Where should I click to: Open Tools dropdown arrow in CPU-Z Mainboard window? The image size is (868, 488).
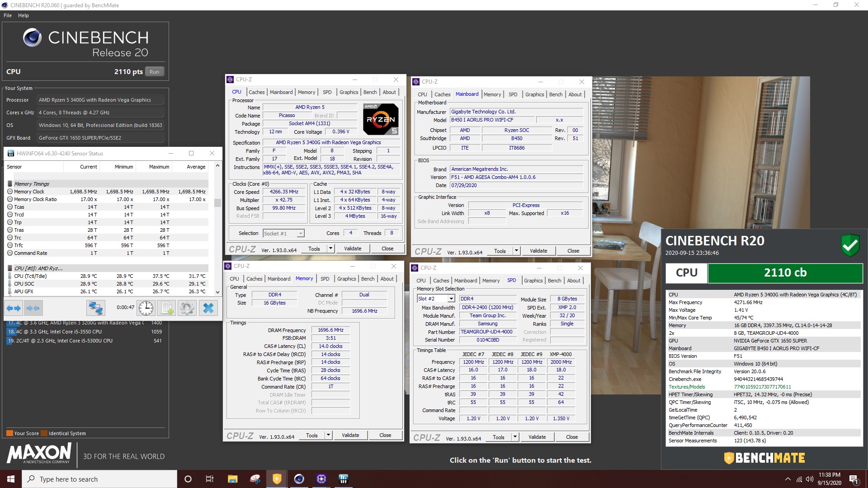point(516,251)
